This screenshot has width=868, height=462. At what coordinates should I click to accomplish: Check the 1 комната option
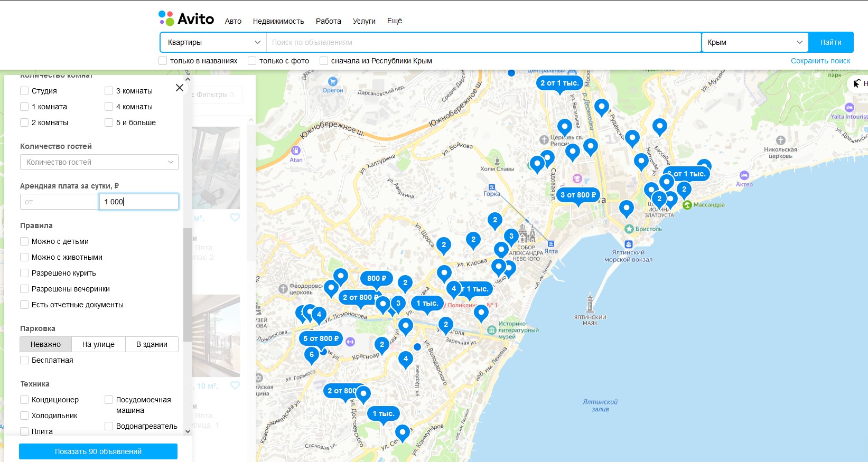(24, 107)
